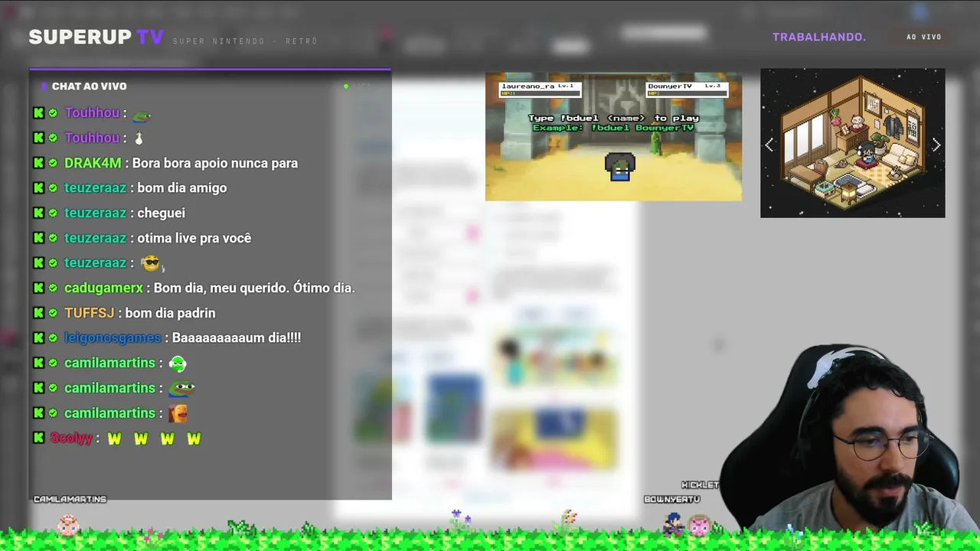Screen dimensions: 980x551
Task: Select "Bom dia, meu querido. Ótimo dia." message
Action: click(x=254, y=288)
